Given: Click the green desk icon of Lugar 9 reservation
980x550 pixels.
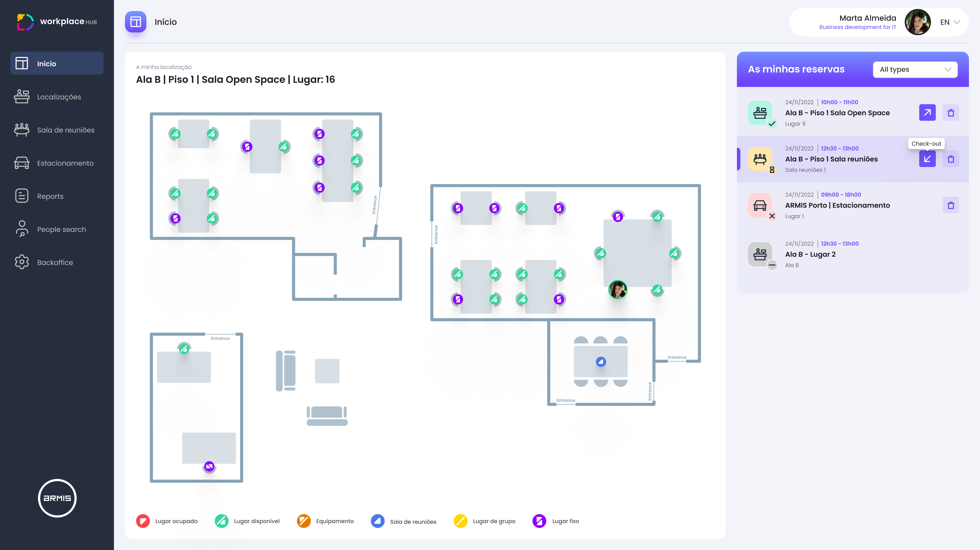Looking at the screenshot, I should (x=760, y=112).
